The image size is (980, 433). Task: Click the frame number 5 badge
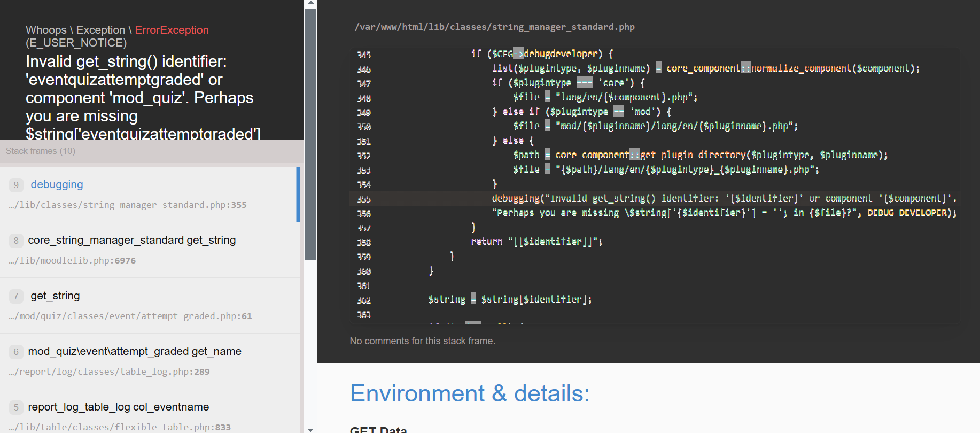click(16, 407)
